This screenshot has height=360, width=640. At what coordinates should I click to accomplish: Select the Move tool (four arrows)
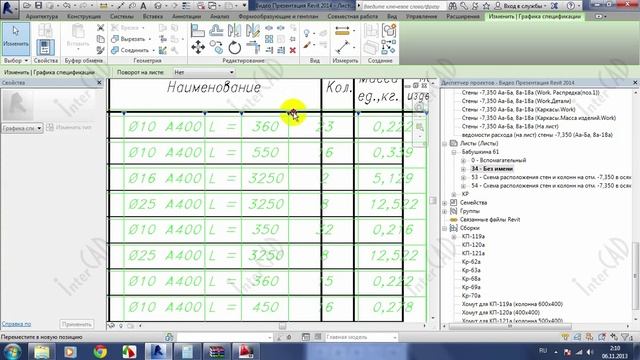(x=198, y=47)
